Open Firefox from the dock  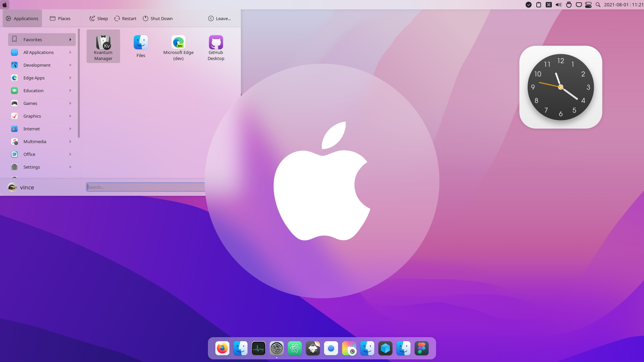click(x=222, y=349)
